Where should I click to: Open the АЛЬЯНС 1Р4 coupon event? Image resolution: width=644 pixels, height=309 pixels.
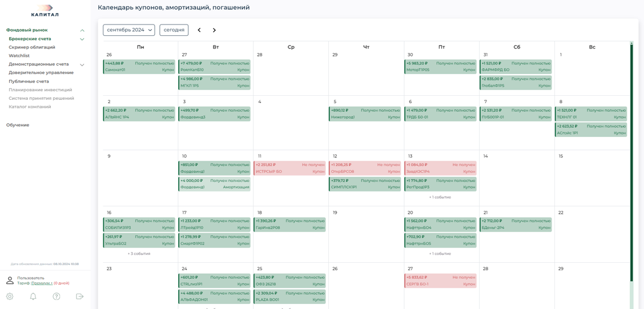139,113
